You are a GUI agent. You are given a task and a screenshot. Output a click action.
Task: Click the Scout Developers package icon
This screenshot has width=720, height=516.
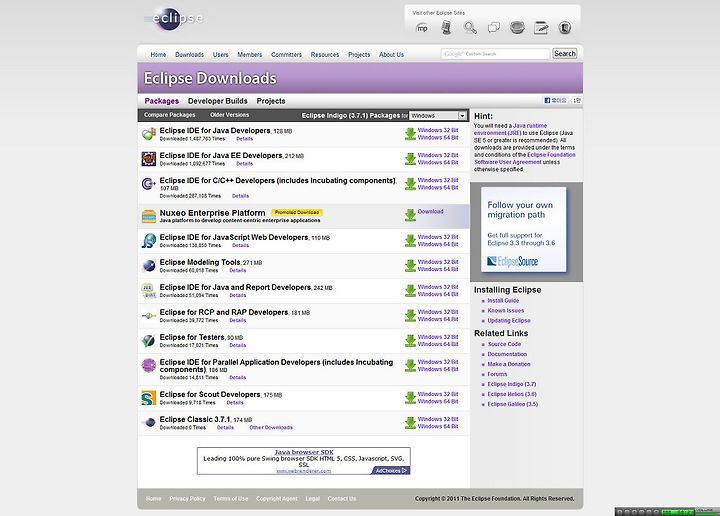click(x=149, y=398)
